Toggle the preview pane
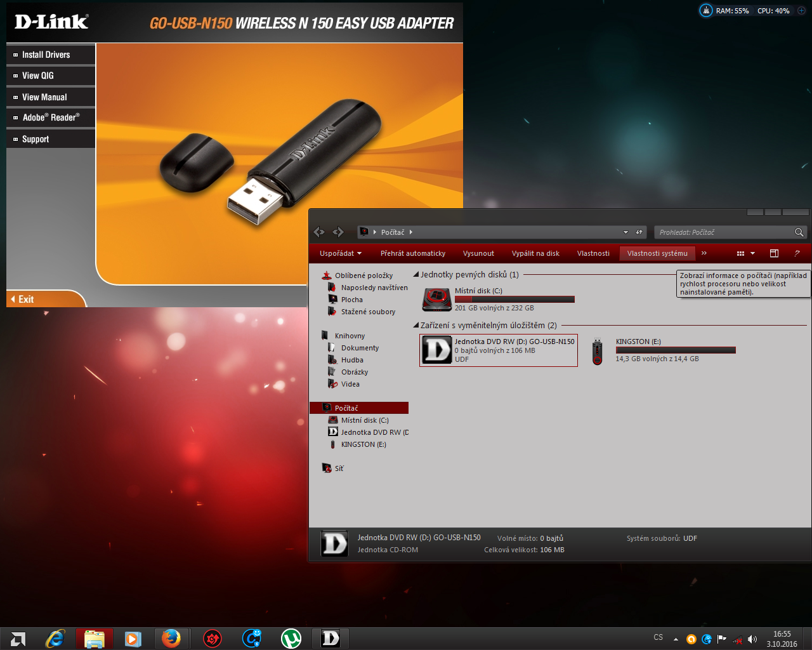Image resolution: width=812 pixels, height=650 pixels. pyautogui.click(x=774, y=253)
